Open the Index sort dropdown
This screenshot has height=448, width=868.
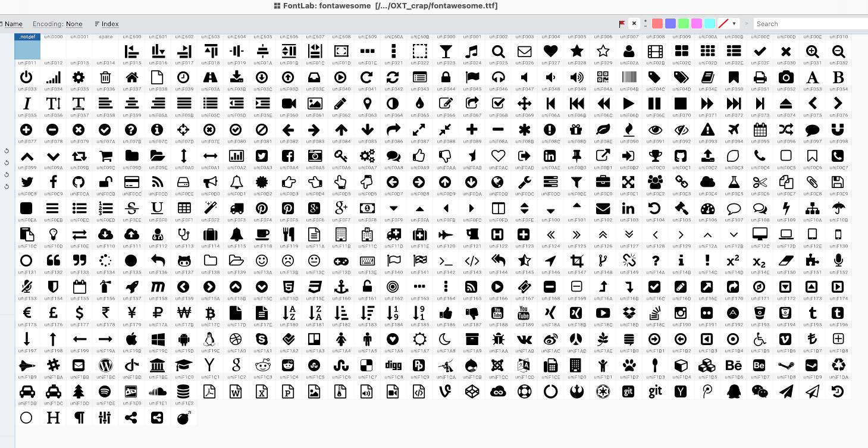pos(110,24)
